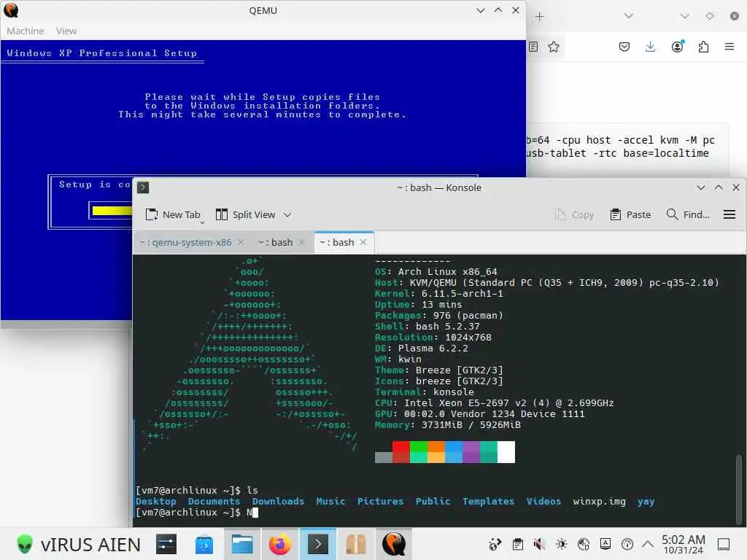Click 'Kernel: 6.11.5-arch1-1' line
747x560 pixels.
click(x=438, y=294)
